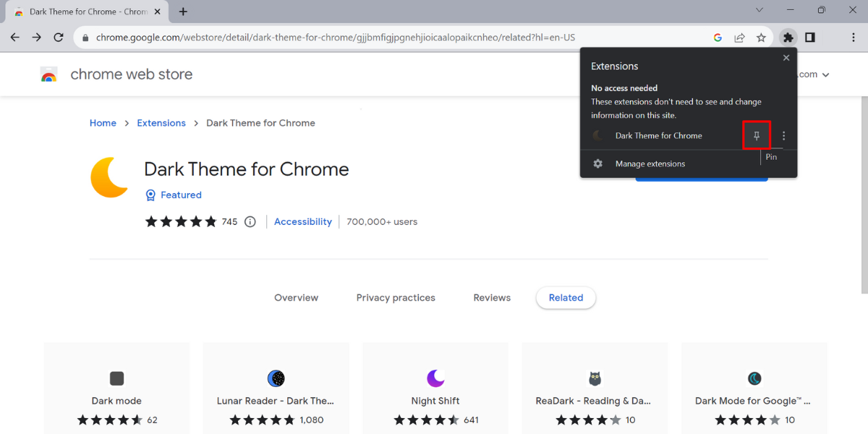Open the Manage extensions gear icon
Screen dimensions: 868x434
point(597,163)
